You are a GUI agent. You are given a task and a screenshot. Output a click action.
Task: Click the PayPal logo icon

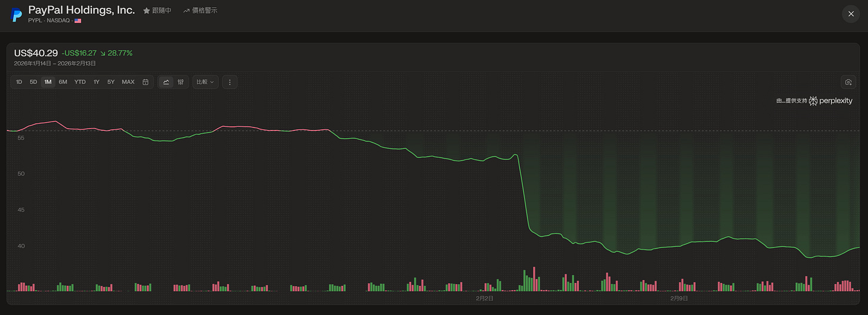click(x=17, y=15)
